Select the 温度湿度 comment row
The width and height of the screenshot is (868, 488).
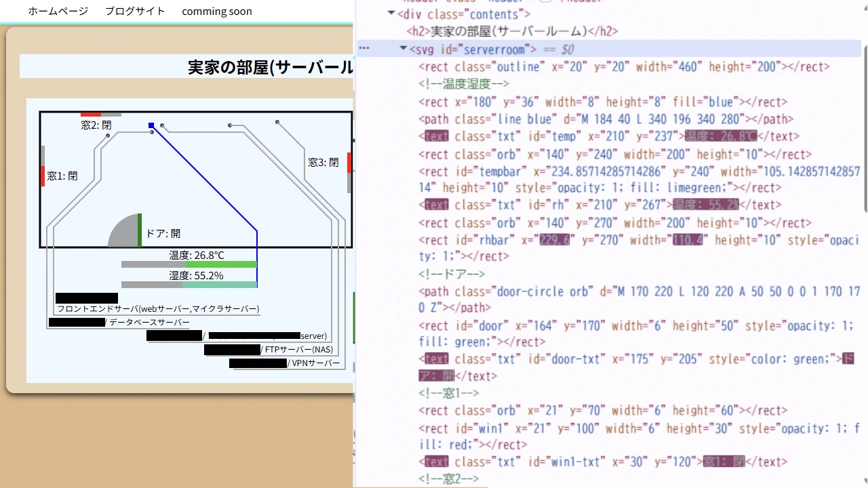pyautogui.click(x=463, y=84)
